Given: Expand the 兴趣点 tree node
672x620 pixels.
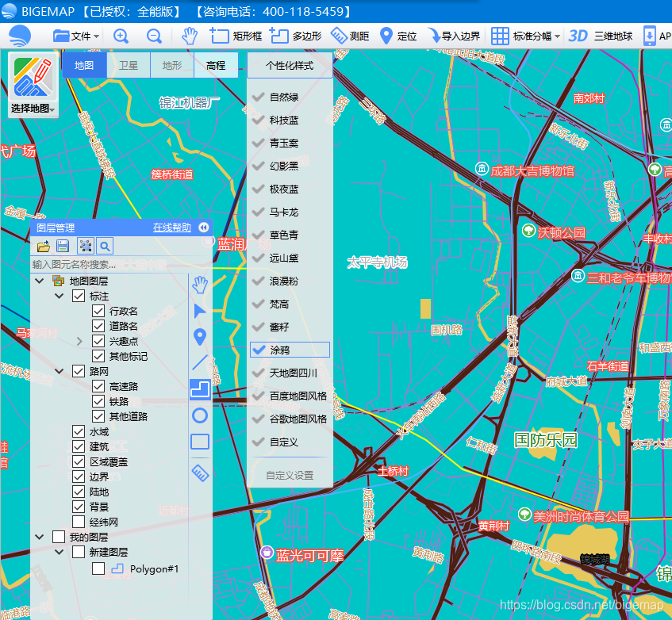Looking at the screenshot, I should (79, 341).
